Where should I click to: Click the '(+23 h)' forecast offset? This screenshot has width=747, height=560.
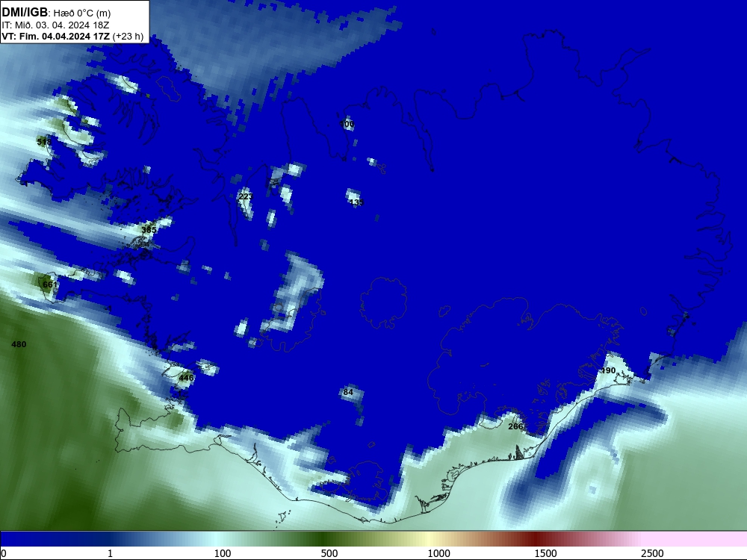click(x=128, y=36)
